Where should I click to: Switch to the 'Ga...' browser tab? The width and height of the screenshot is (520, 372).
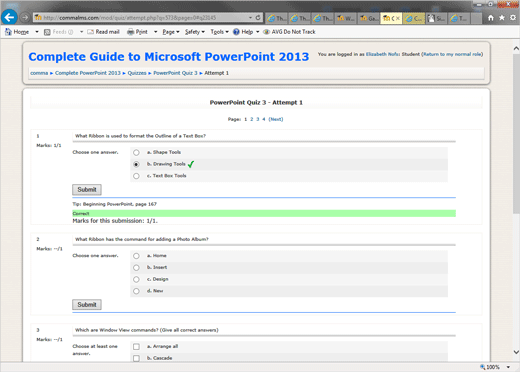point(369,18)
